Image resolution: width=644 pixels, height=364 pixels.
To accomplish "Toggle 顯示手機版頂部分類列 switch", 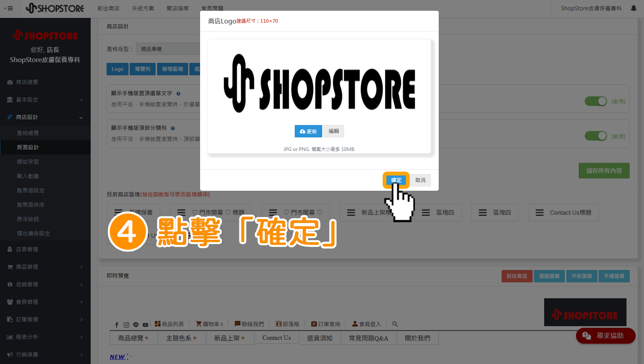I will click(595, 136).
